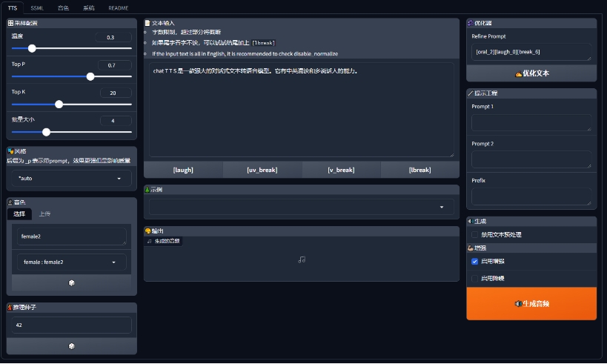Enable the 禁用文本预处理 checkbox
Viewport: 607px width, 364px height.
coord(475,234)
